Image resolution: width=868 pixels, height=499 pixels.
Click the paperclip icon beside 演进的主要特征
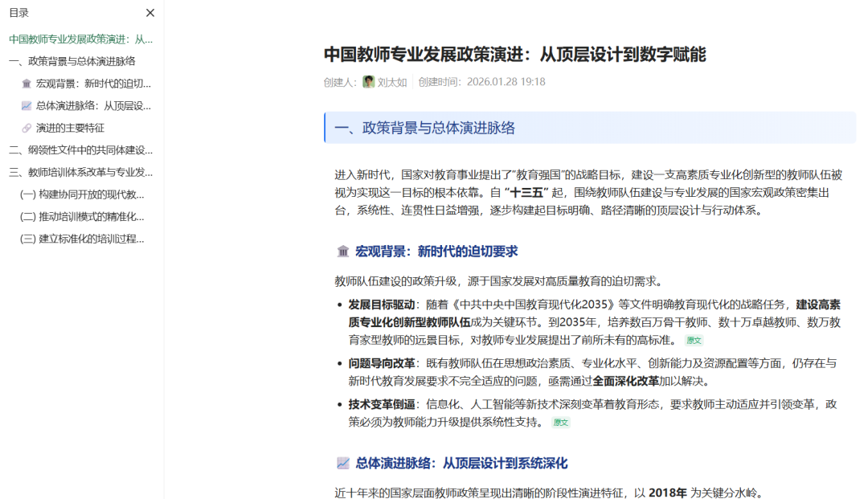pos(27,127)
